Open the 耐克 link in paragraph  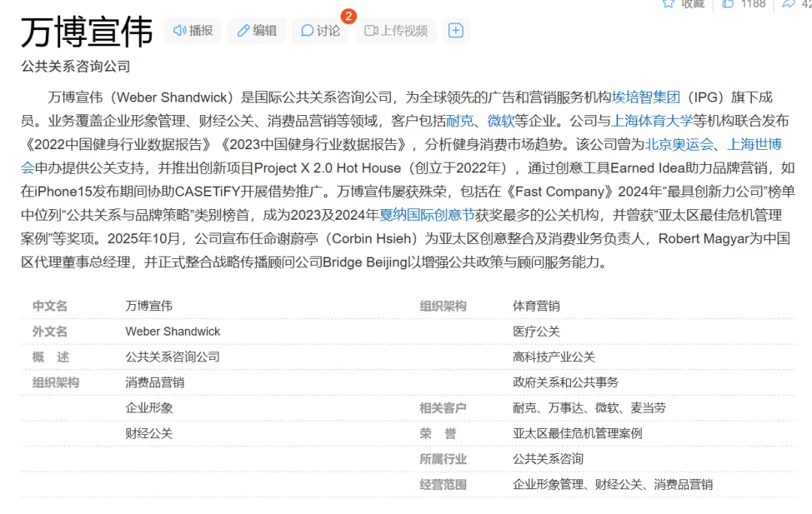(460, 120)
